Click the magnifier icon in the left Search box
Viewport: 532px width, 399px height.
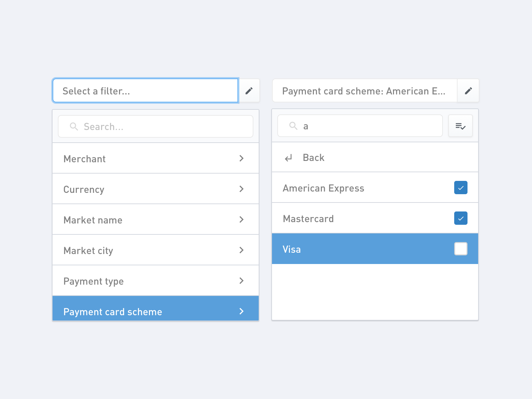tap(74, 127)
